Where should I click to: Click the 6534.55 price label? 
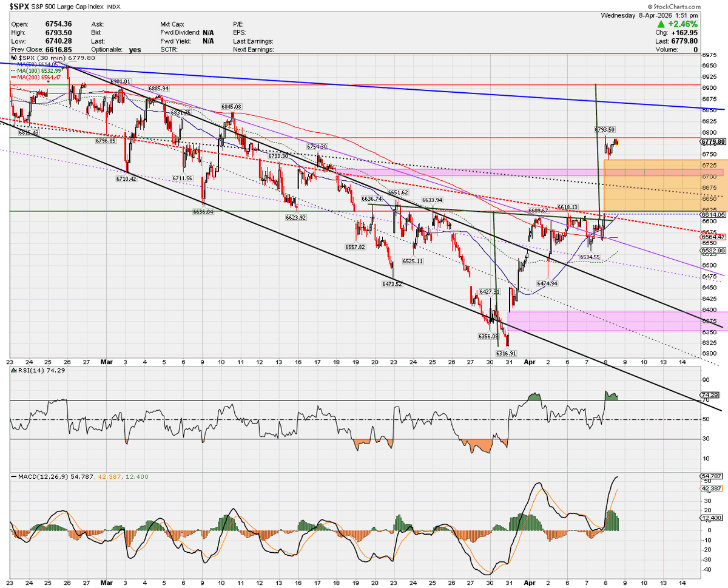point(588,257)
